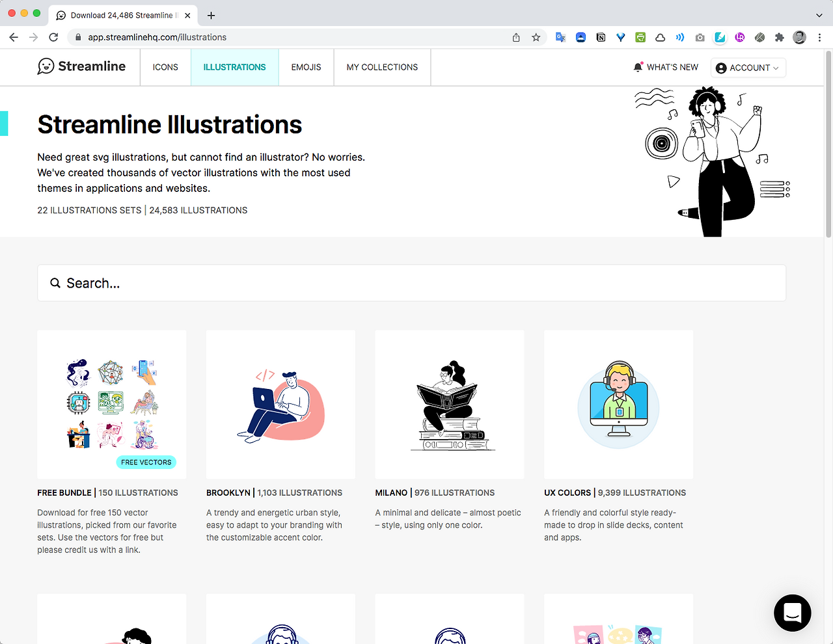The image size is (833, 644).
Task: Bookmark this page with the star
Action: (x=536, y=38)
